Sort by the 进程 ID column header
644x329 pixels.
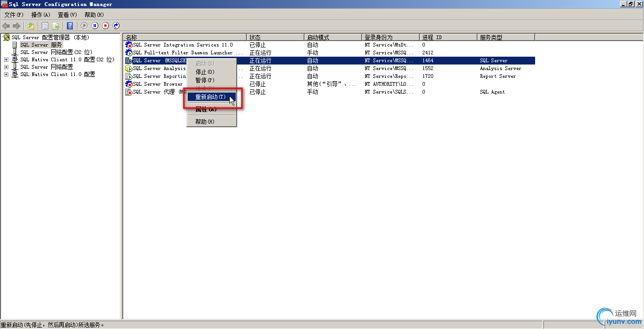(x=448, y=37)
